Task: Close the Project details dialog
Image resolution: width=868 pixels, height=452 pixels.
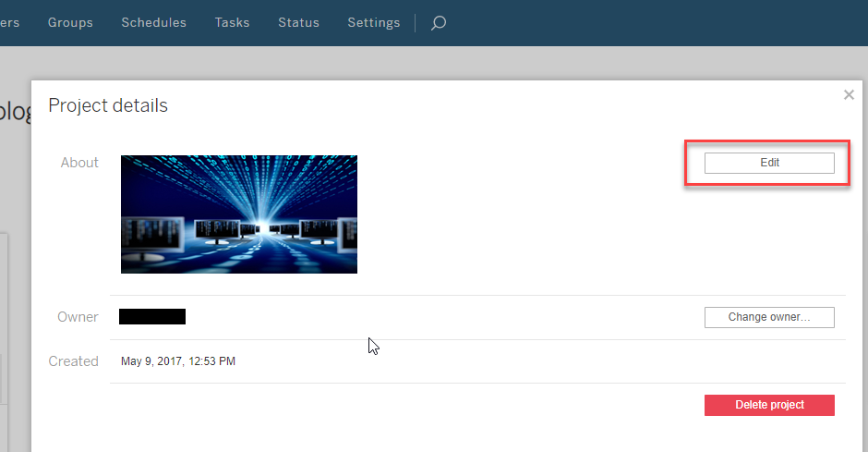Action: [x=849, y=94]
